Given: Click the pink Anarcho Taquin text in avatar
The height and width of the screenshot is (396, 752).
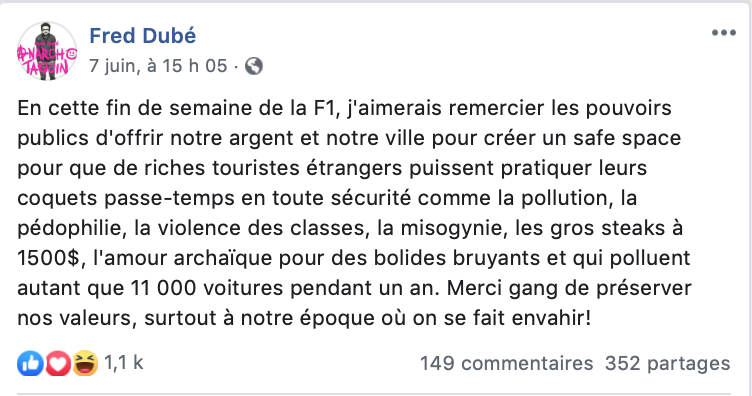Looking at the screenshot, I should click(47, 59).
